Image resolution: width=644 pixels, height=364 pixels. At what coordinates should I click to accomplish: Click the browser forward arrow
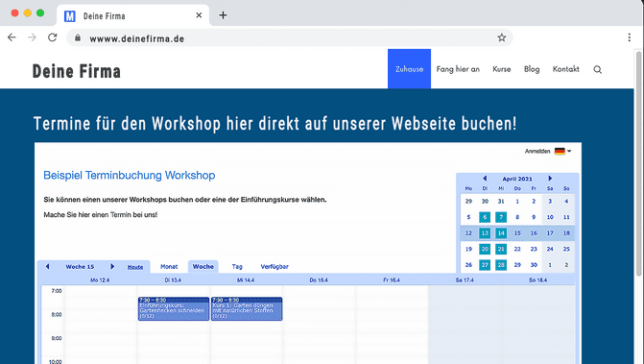32,37
